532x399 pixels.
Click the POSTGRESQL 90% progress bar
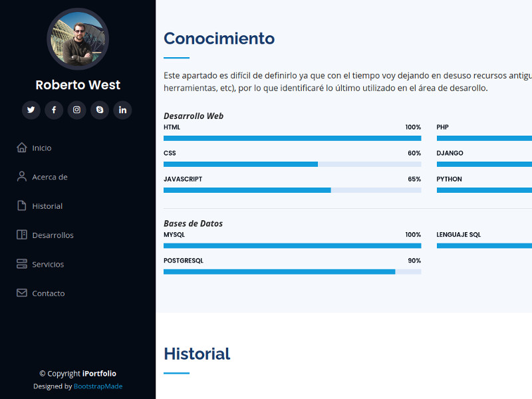tap(293, 271)
